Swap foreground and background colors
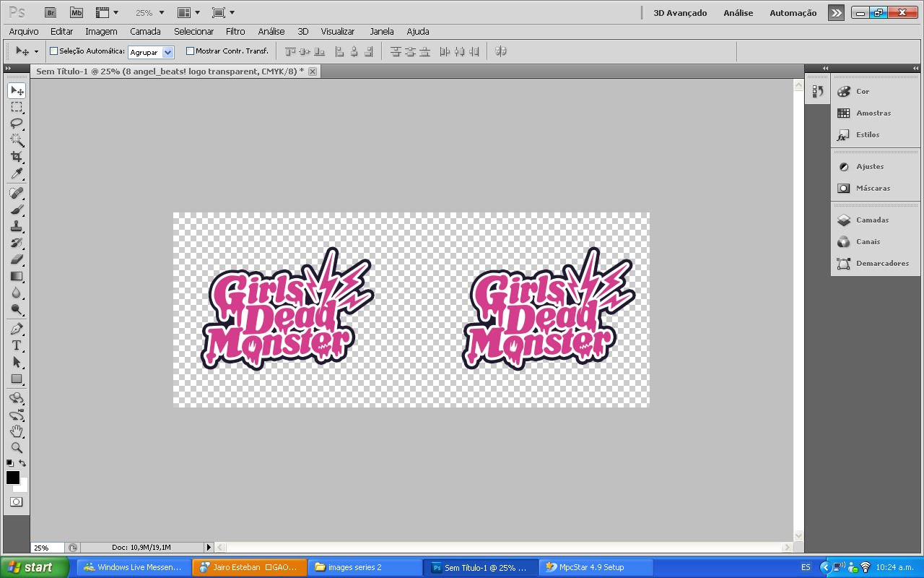 pyautogui.click(x=23, y=463)
